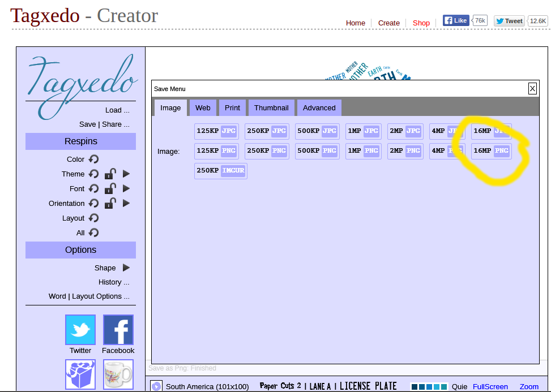The image size is (551, 392).
Task: Save as 125KP JPG
Action: point(216,131)
